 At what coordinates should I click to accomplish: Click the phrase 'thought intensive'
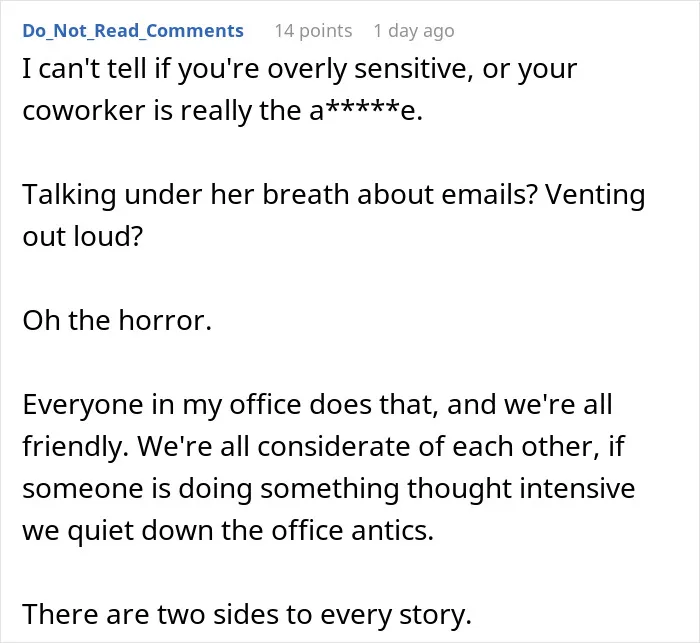click(521, 489)
